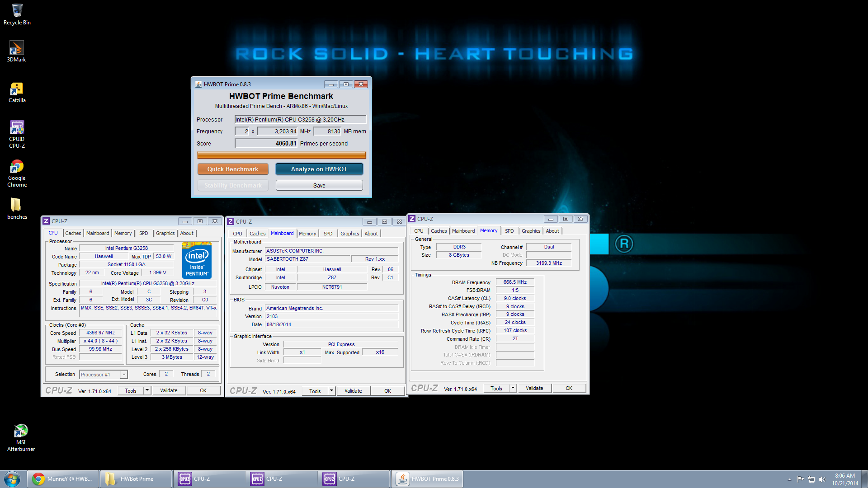This screenshot has width=868, height=488.
Task: Click the Processor name field in HWBOT Prime
Action: [300, 119]
